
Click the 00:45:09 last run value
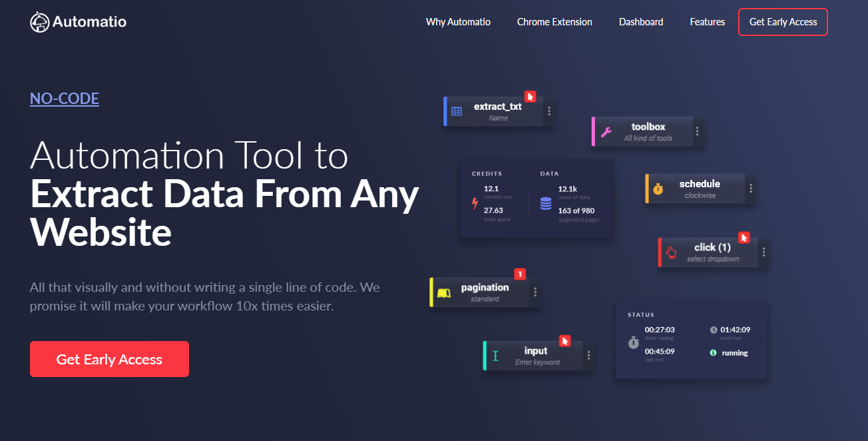660,351
